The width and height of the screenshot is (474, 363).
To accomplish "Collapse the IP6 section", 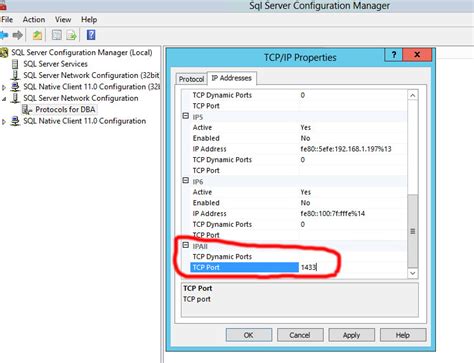I will tap(186, 181).
